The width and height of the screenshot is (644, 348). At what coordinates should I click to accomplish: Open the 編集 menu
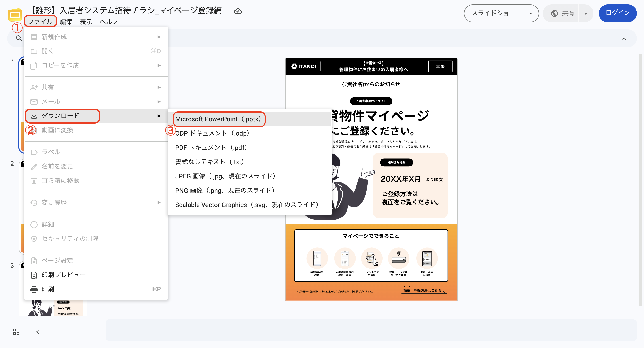[x=66, y=22]
